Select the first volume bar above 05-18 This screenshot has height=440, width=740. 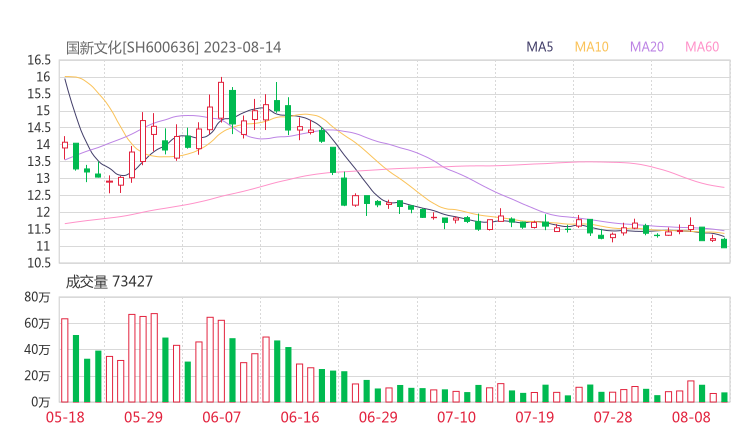(x=65, y=360)
